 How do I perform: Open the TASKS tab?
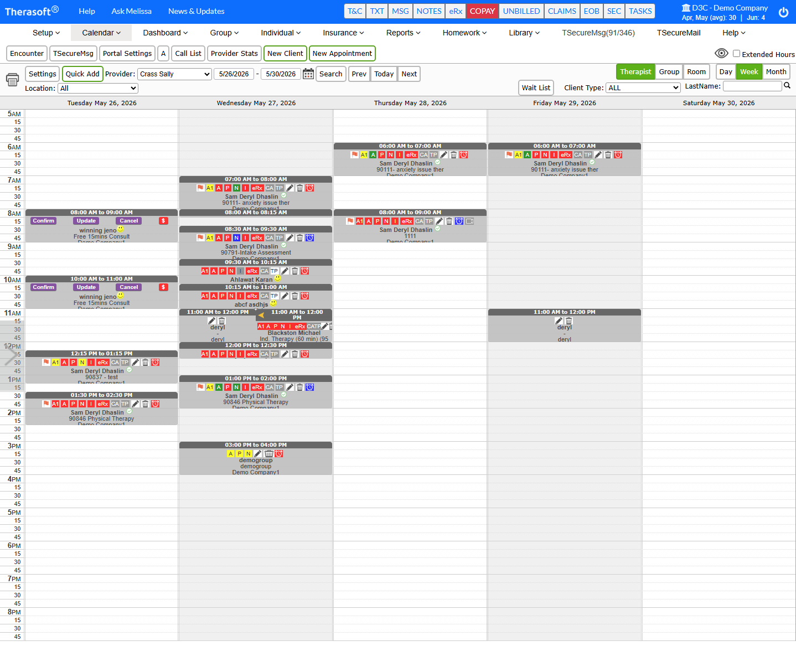point(640,11)
